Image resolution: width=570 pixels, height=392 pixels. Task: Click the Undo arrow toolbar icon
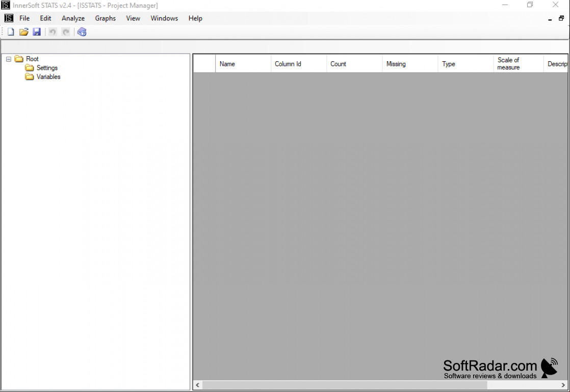[x=53, y=32]
